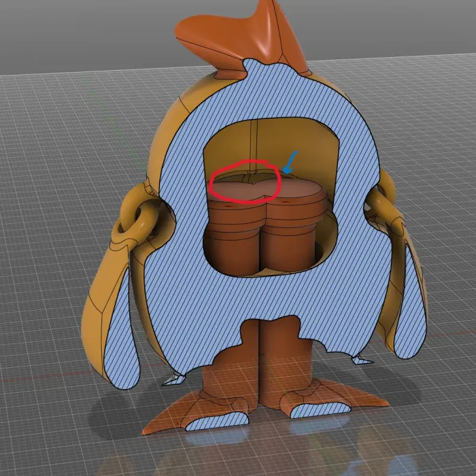Select the left webbed foot
The image size is (476, 476).
coord(197,410)
